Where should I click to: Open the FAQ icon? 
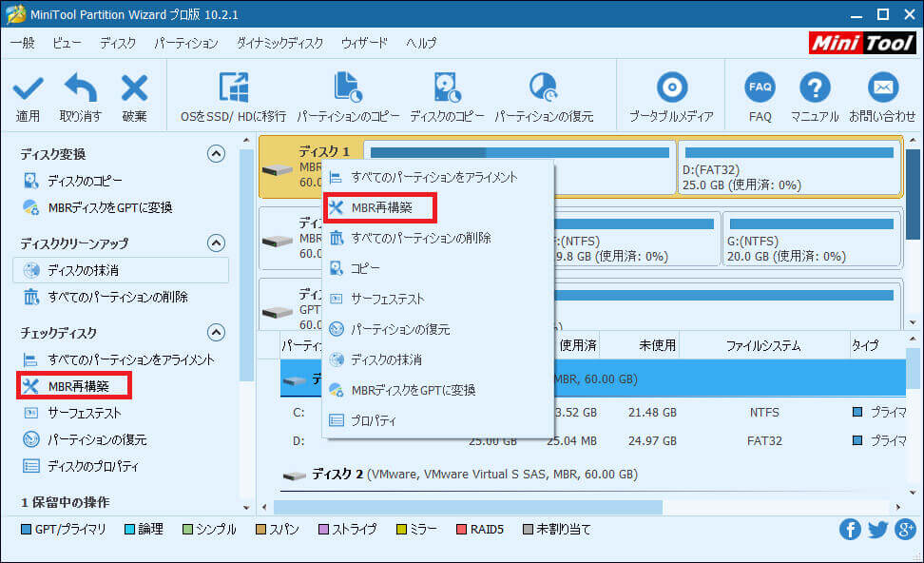tap(760, 87)
